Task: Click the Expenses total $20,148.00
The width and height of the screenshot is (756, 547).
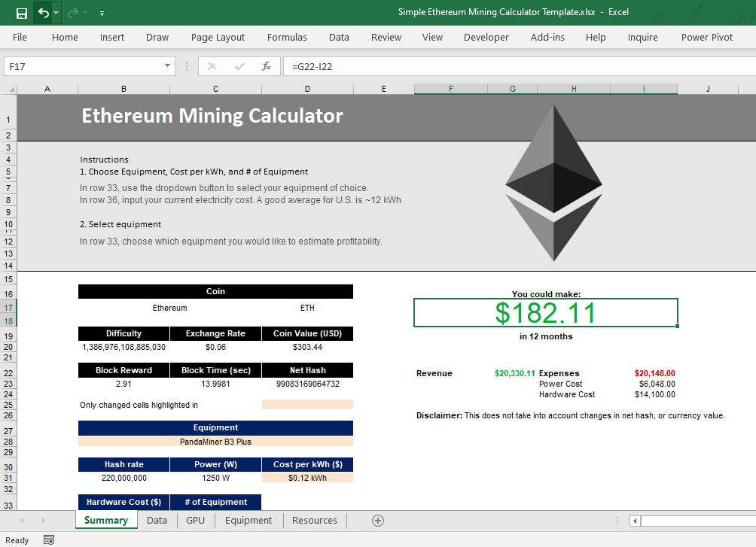Action: 655,373
